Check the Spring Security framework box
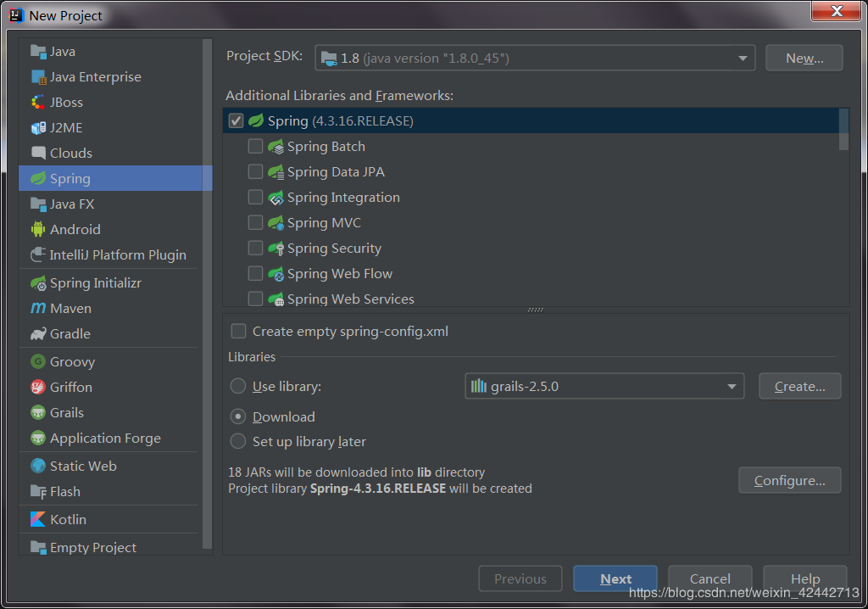 [255, 248]
